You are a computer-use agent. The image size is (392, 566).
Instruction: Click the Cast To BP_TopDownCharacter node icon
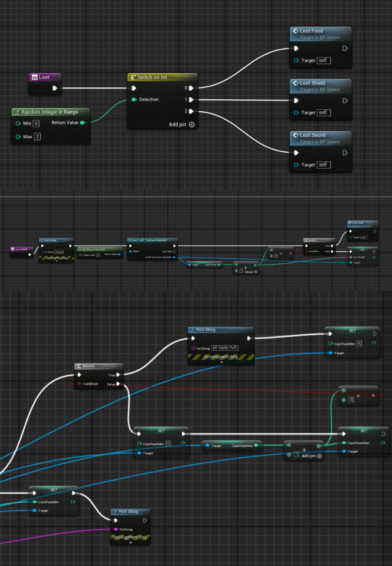coord(129,240)
